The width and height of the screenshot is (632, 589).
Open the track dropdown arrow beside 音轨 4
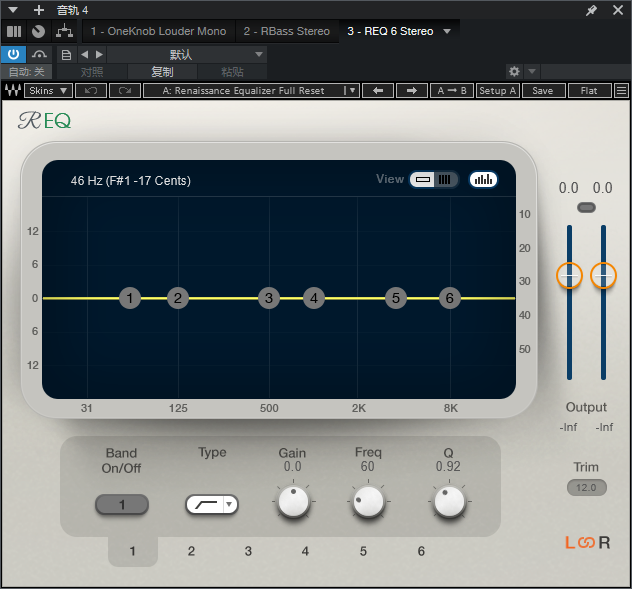(13, 10)
